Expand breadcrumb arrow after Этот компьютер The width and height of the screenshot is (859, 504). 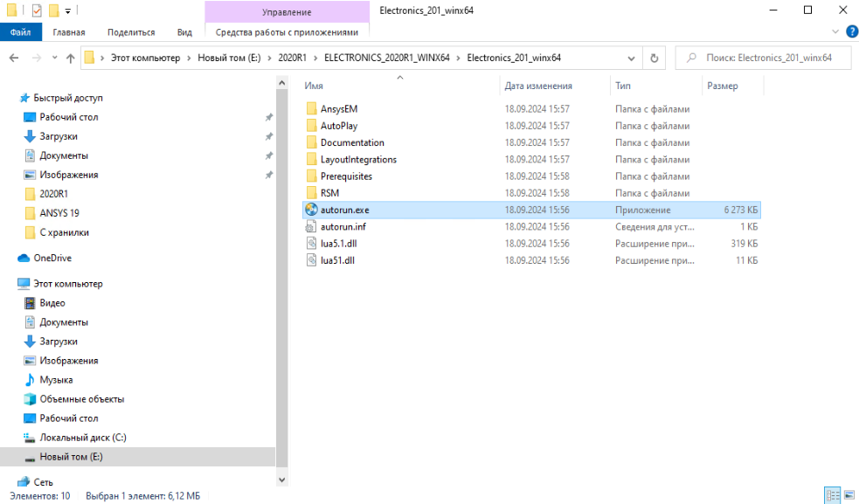coord(189,58)
